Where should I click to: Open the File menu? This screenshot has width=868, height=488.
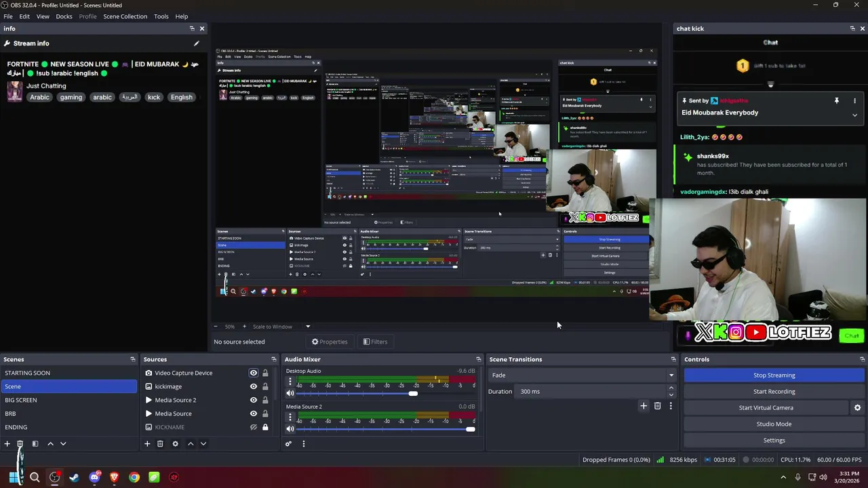(x=8, y=16)
